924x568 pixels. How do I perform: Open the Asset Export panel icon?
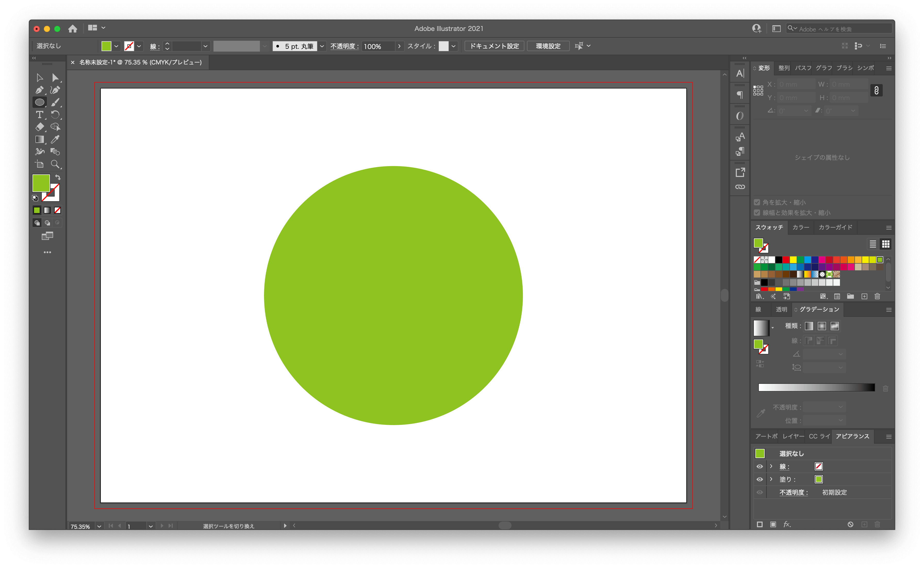pyautogui.click(x=740, y=172)
